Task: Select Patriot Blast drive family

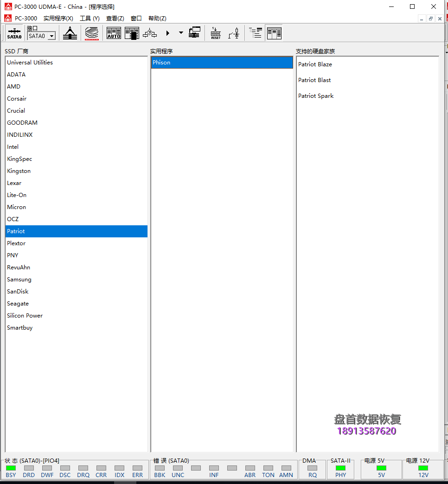Action: 367,80
